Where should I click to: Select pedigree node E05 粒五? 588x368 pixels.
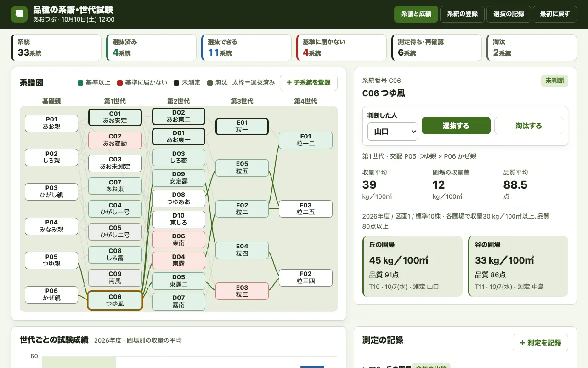coord(242,168)
